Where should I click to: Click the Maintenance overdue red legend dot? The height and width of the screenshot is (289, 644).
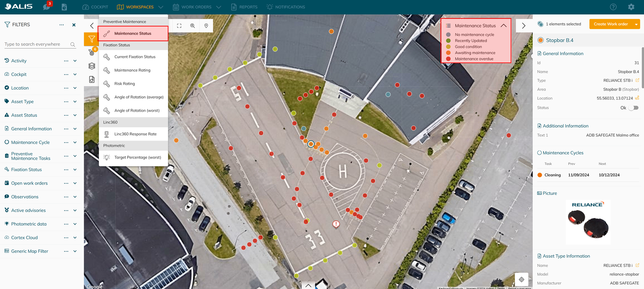pyautogui.click(x=448, y=59)
